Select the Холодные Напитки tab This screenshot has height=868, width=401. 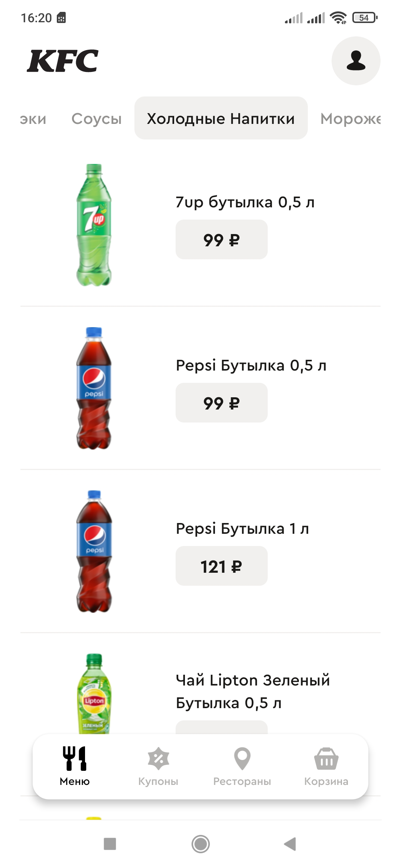point(221,119)
